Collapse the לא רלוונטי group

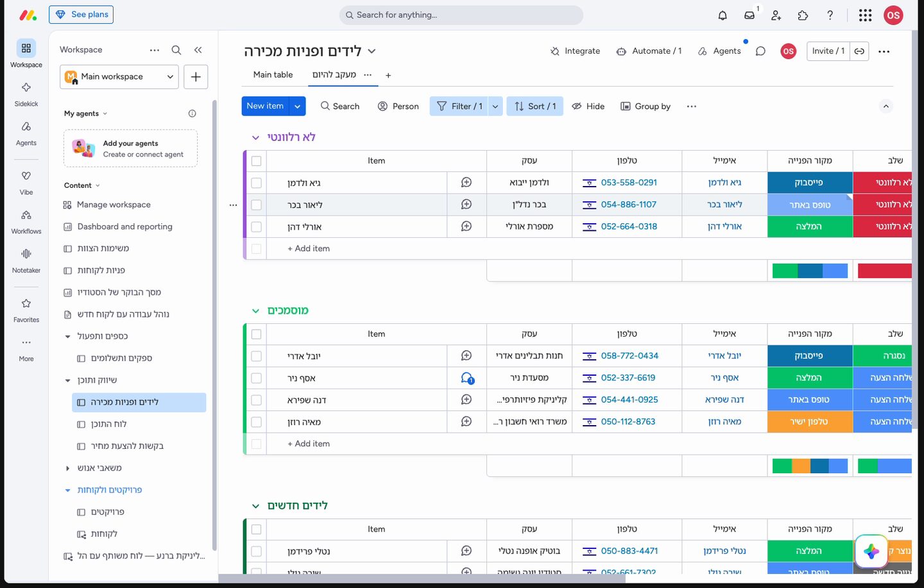point(255,138)
